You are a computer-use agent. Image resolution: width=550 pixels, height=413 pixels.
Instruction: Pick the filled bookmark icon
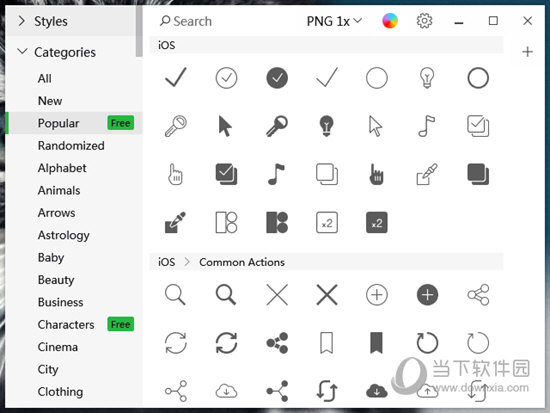click(x=377, y=342)
